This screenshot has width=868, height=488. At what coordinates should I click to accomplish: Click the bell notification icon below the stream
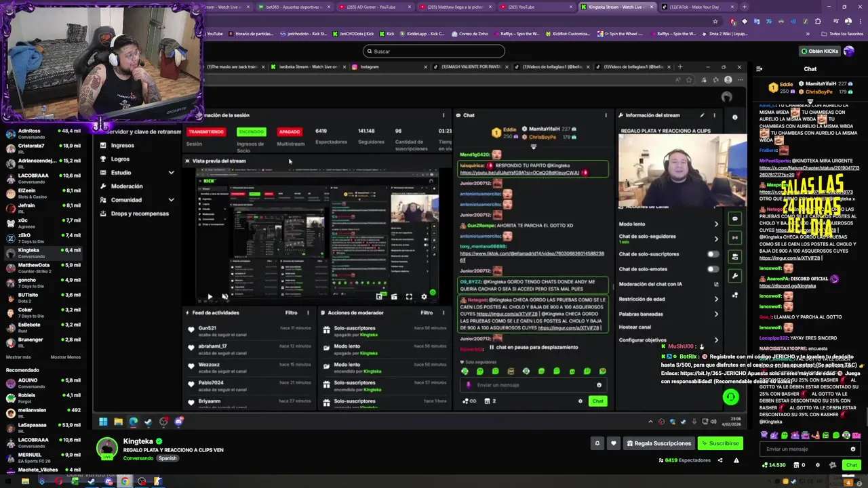click(597, 443)
